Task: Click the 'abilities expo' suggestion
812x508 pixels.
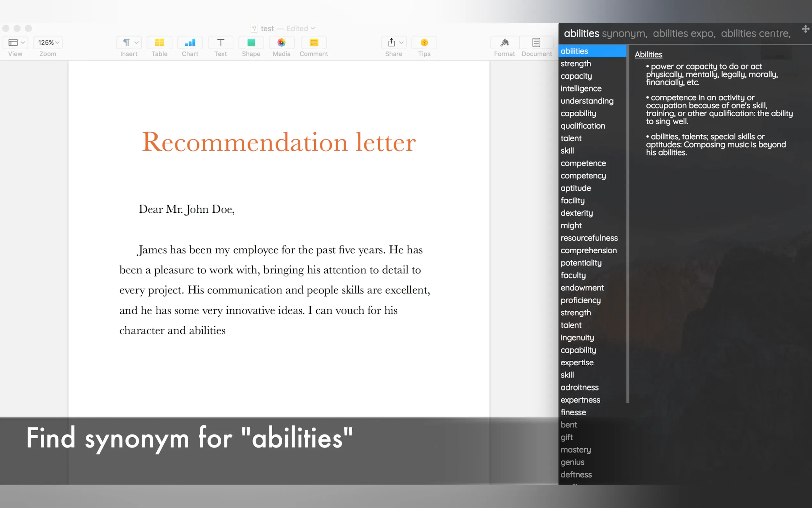Action: coord(684,33)
